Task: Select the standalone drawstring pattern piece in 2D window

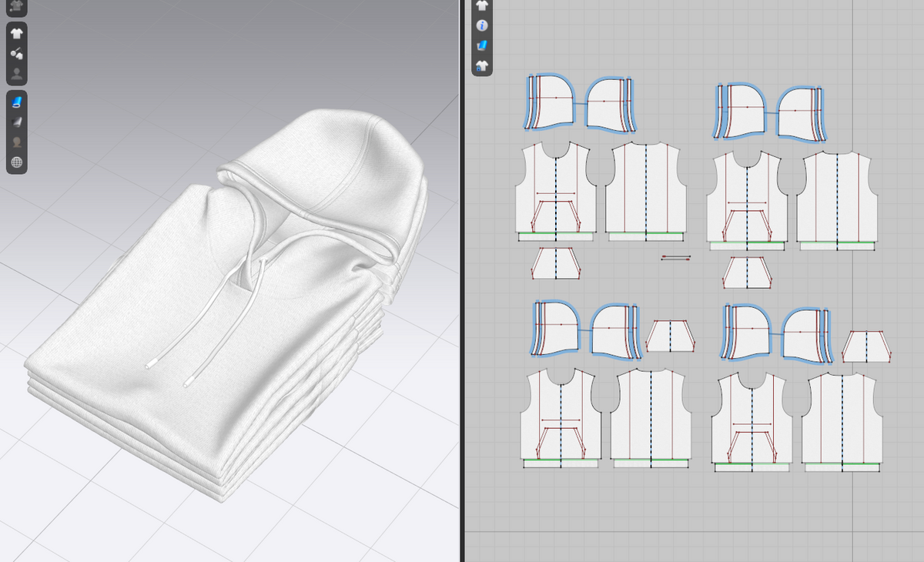Action: tap(676, 258)
